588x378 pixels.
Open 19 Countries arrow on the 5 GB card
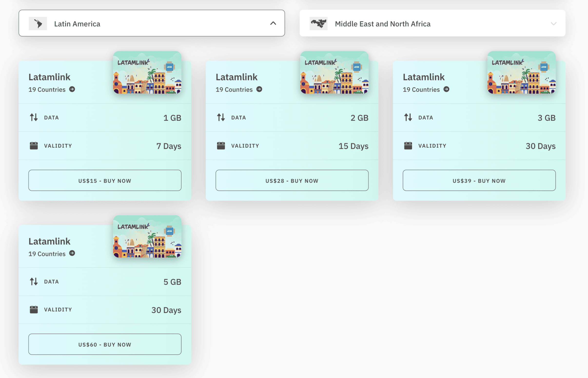pos(72,254)
